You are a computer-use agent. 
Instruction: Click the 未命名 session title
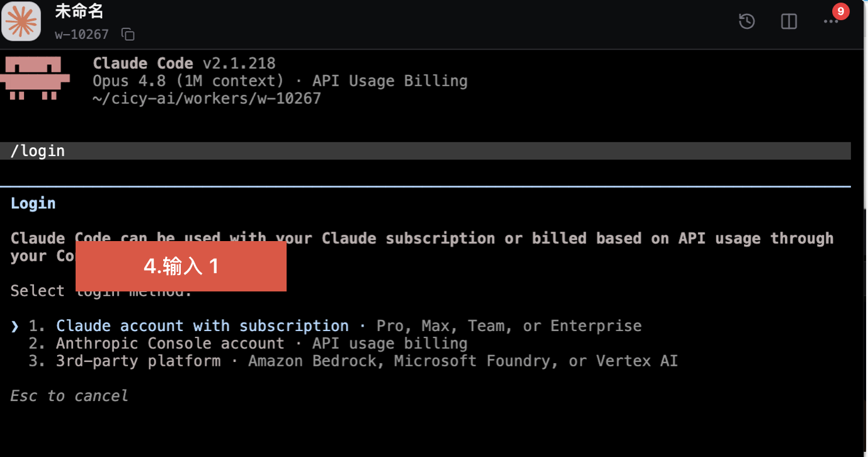click(79, 11)
